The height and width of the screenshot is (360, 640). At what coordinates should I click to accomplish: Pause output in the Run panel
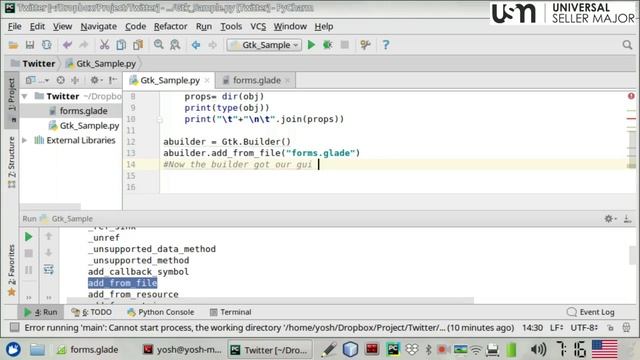pos(29,270)
